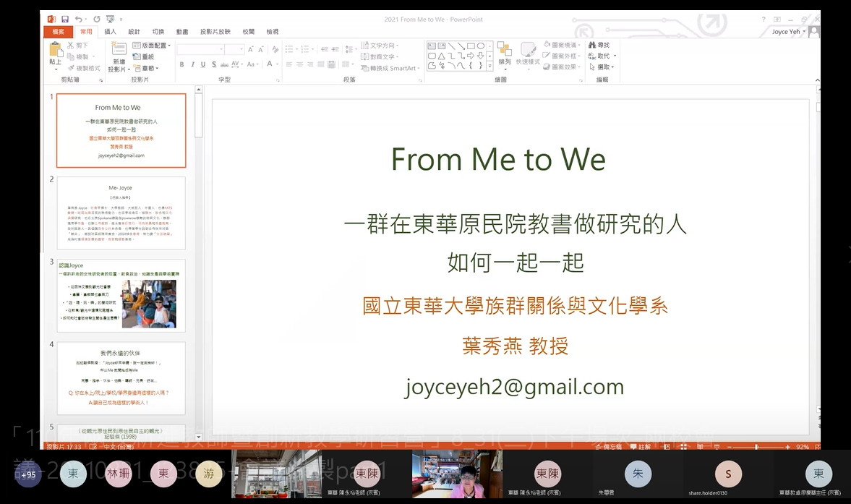This screenshot has height=504, width=851.
Task: Click the +95 participants overflow button
Action: [28, 475]
